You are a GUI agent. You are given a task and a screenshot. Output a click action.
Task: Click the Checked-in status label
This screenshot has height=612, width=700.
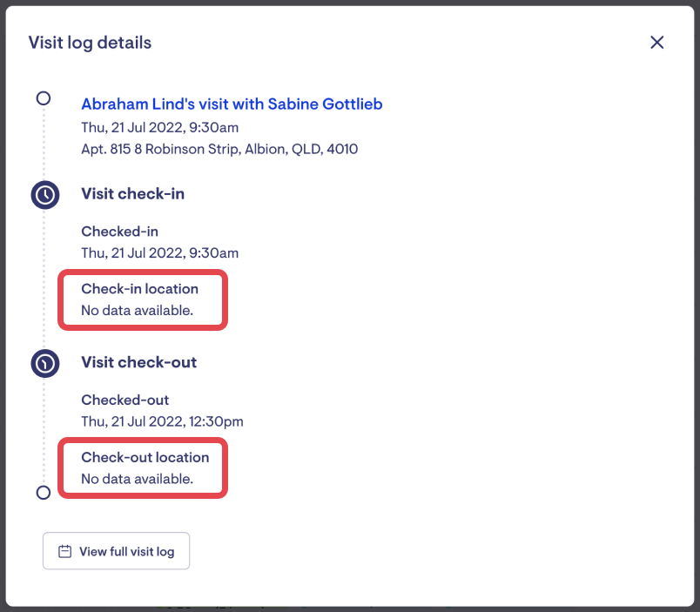pyautogui.click(x=119, y=232)
